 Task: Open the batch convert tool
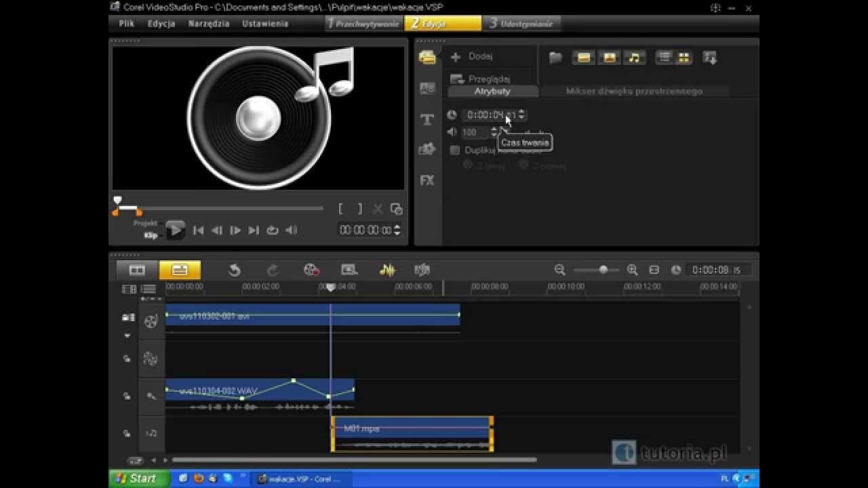point(349,270)
